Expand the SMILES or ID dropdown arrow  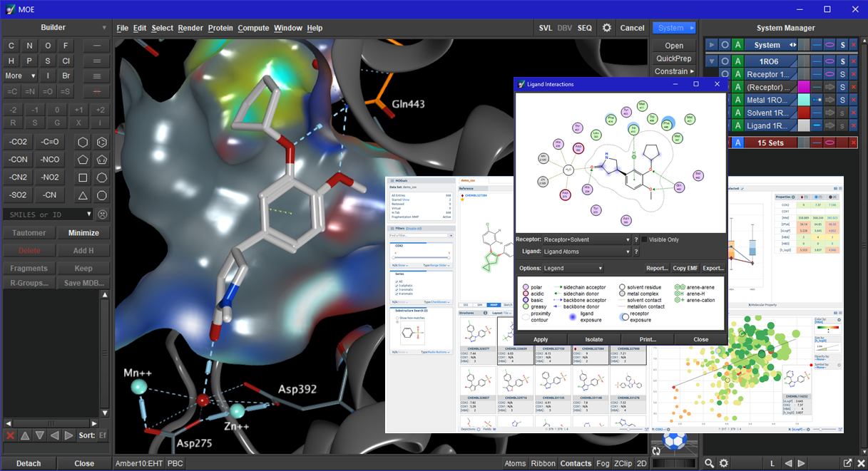click(89, 214)
